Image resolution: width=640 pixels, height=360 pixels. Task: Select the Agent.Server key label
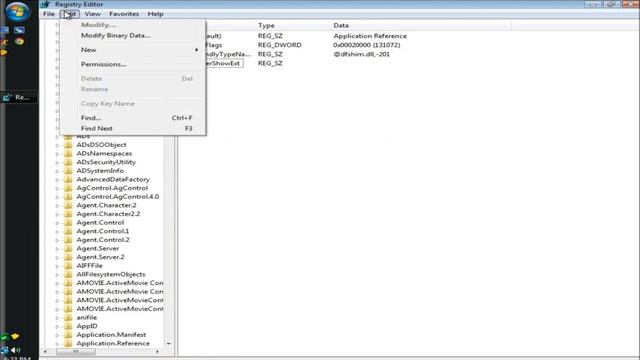98,248
